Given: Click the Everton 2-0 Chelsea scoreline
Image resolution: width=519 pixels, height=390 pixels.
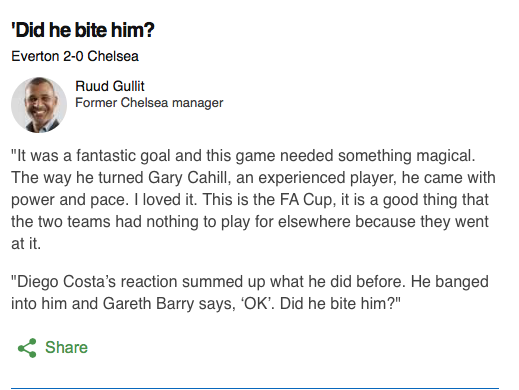Looking at the screenshot, I should [75, 56].
